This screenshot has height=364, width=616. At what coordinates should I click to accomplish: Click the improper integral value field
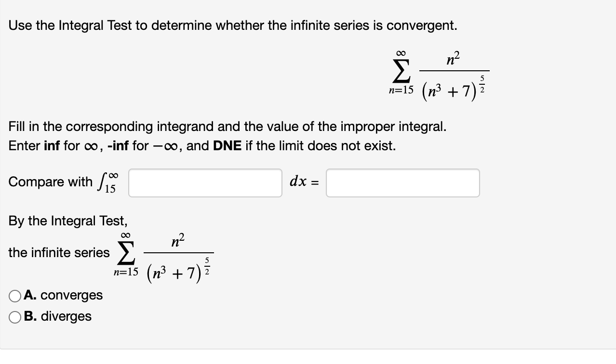[402, 183]
